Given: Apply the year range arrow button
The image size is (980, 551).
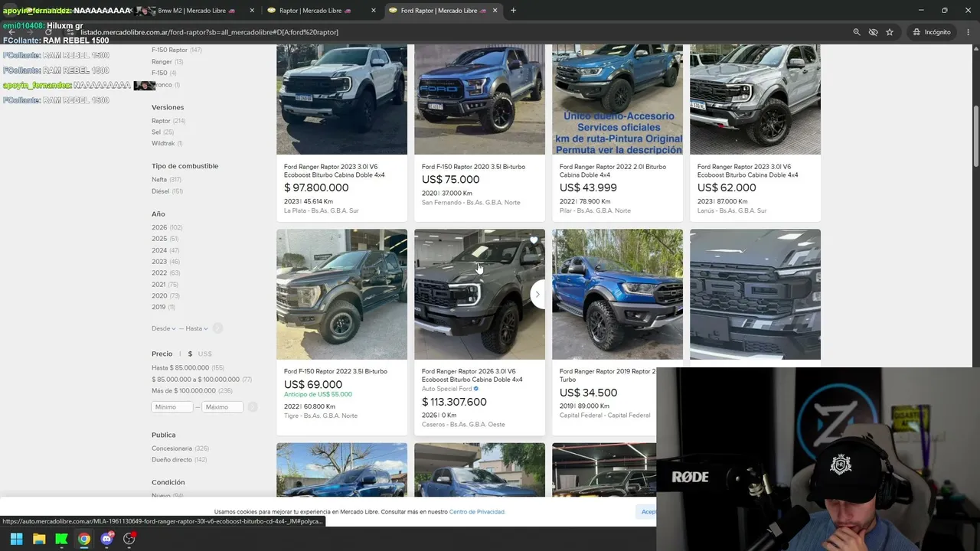Looking at the screenshot, I should (x=217, y=328).
